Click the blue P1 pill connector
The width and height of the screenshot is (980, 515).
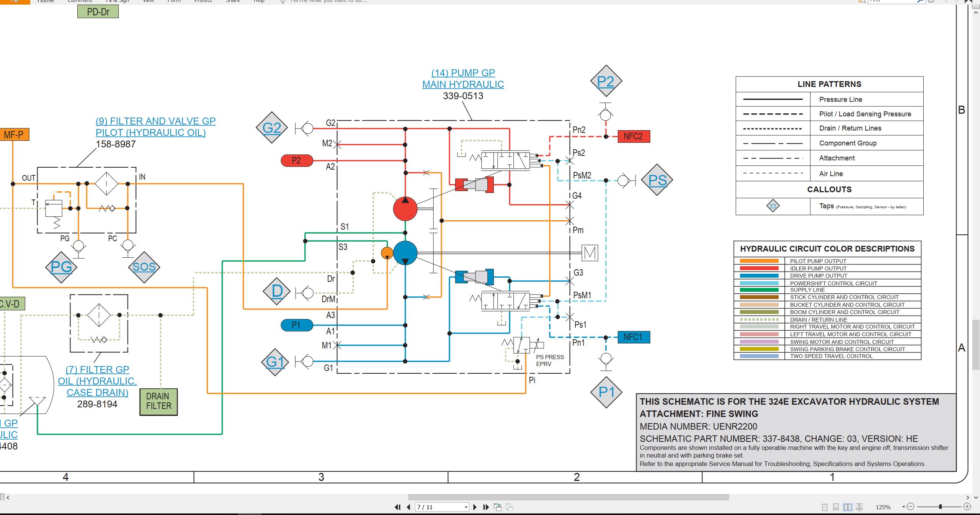[297, 325]
